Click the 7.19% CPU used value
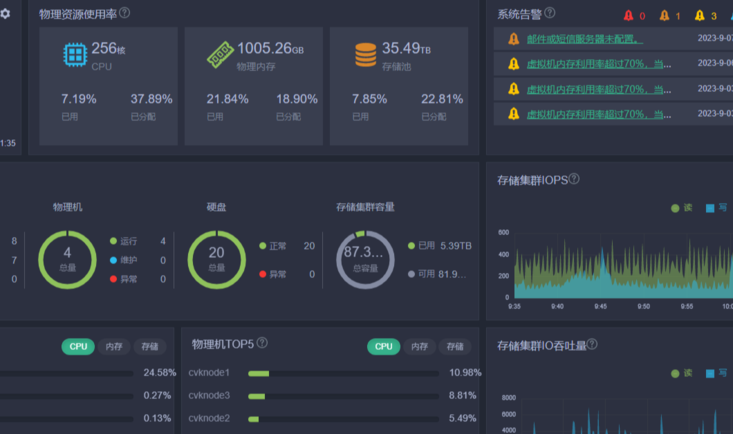 79,99
